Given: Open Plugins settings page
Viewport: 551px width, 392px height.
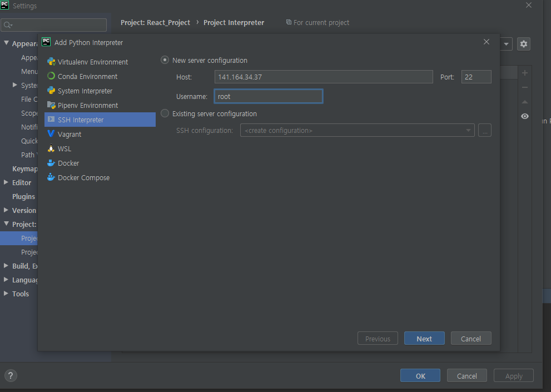Looking at the screenshot, I should 23,196.
